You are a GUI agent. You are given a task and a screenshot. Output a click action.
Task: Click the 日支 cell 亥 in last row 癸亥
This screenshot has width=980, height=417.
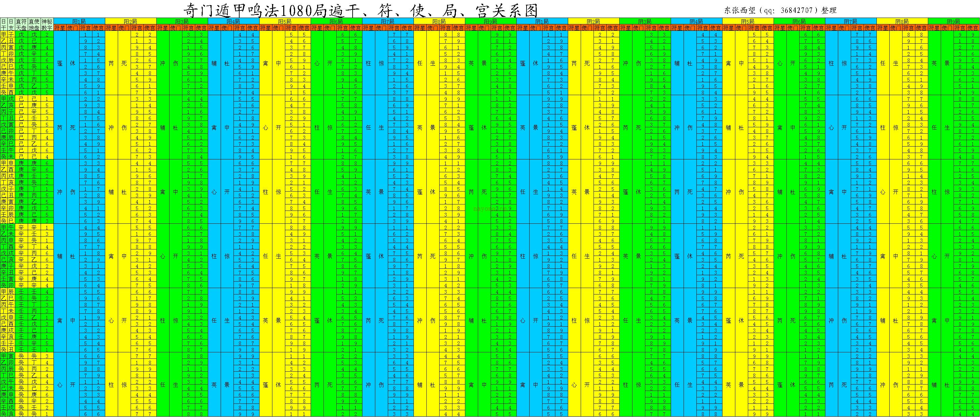(x=12, y=414)
